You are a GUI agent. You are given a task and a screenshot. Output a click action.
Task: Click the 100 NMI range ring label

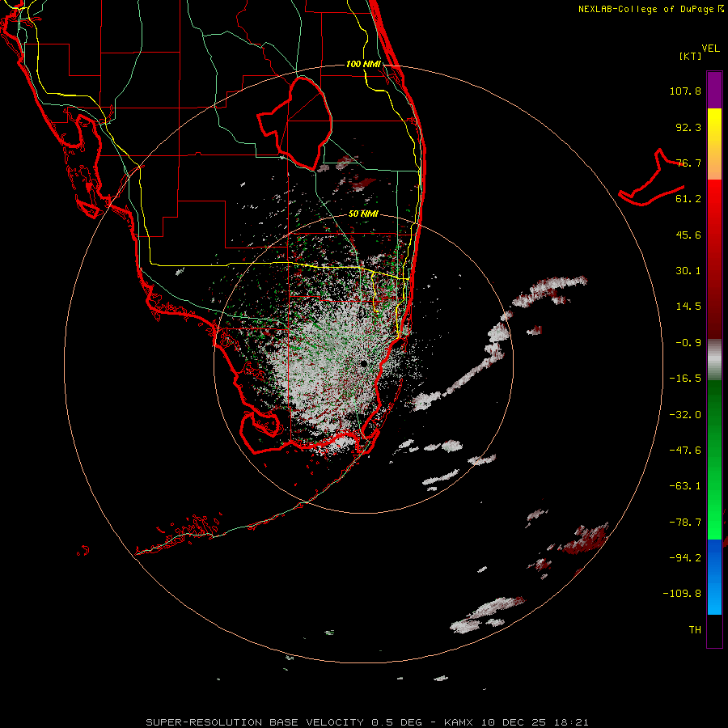(363, 64)
